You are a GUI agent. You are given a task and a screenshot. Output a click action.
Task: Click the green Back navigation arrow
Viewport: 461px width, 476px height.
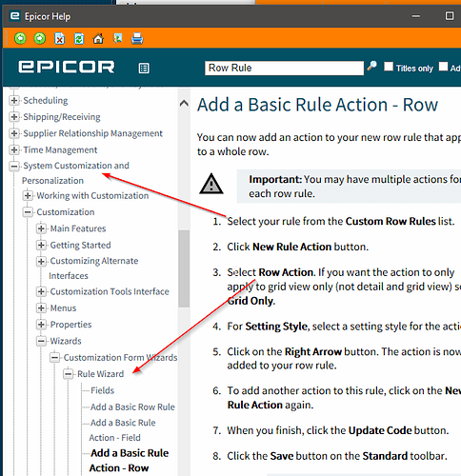20,39
